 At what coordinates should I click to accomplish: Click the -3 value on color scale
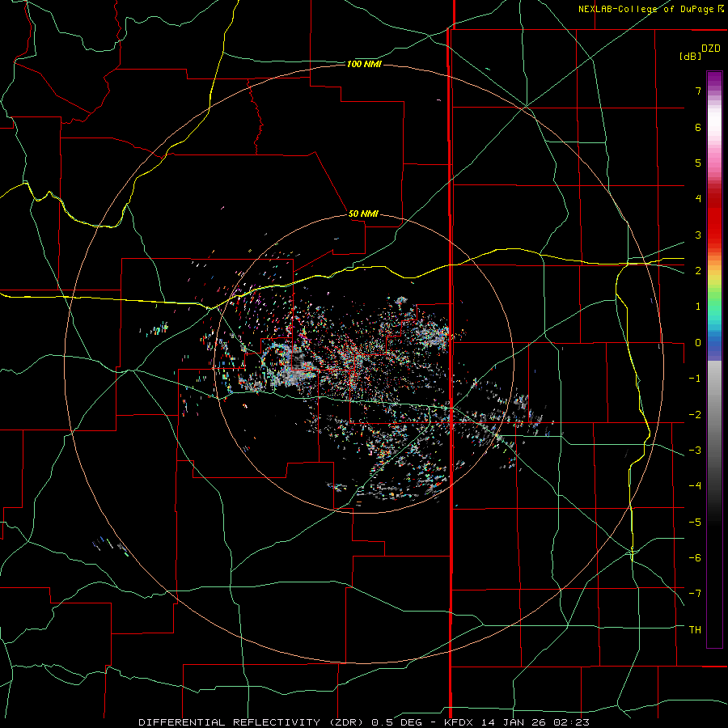tap(695, 451)
